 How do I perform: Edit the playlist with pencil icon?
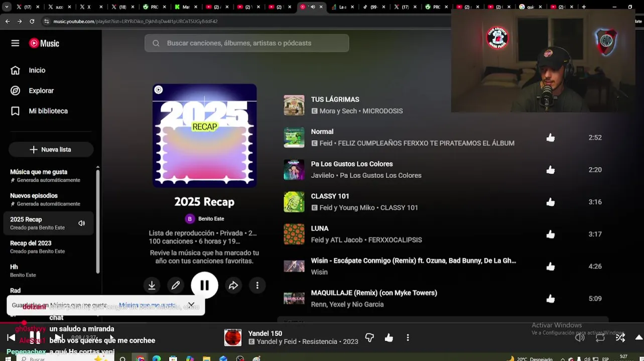[176, 285]
